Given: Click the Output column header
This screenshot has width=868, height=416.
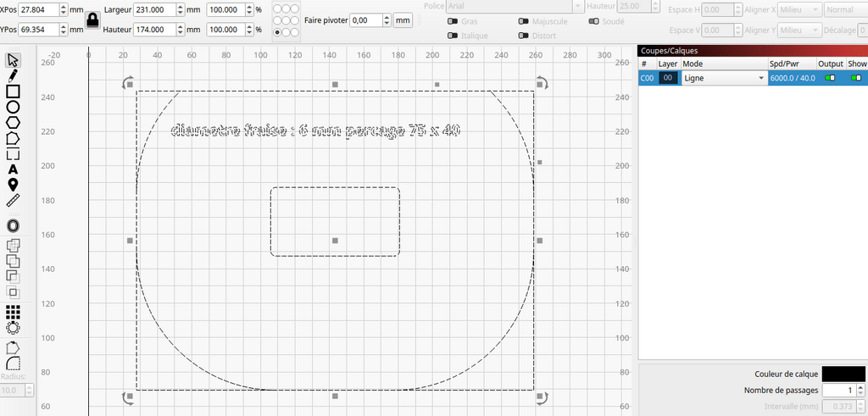Looking at the screenshot, I should click(x=831, y=64).
